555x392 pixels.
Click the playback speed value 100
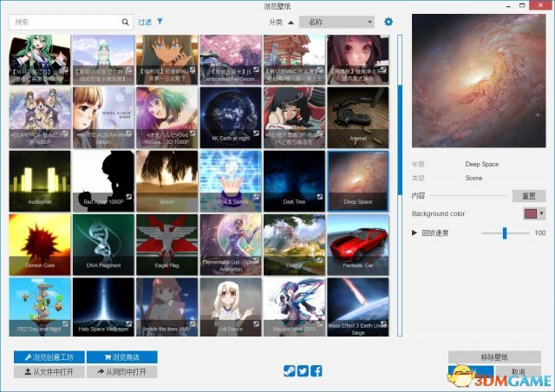[540, 232]
